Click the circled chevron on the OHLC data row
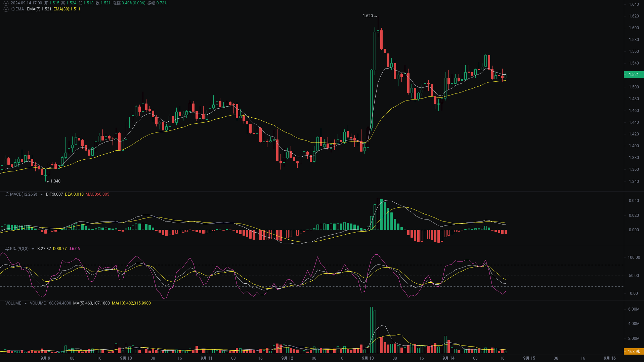Screen dimensions: 644x362 click(x=6, y=3)
